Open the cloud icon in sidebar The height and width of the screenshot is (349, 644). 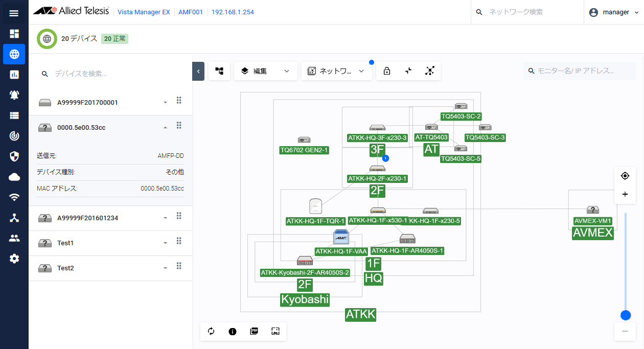14,177
